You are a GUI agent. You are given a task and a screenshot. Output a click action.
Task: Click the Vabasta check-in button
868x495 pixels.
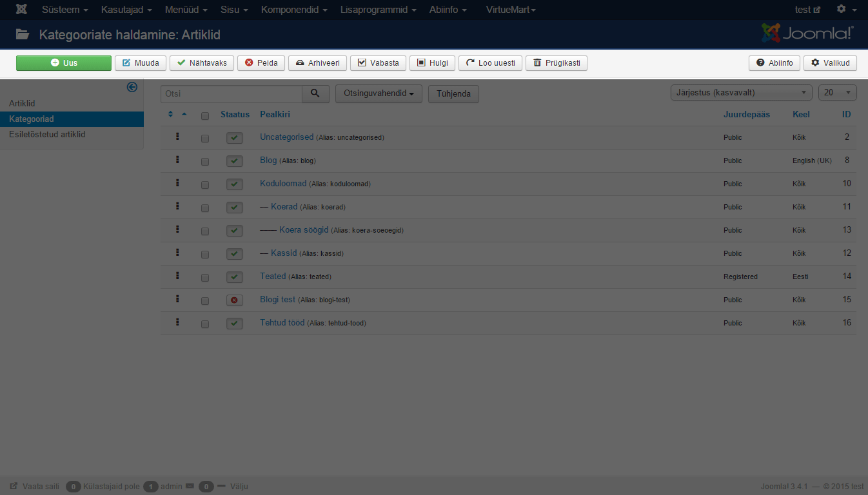click(379, 63)
